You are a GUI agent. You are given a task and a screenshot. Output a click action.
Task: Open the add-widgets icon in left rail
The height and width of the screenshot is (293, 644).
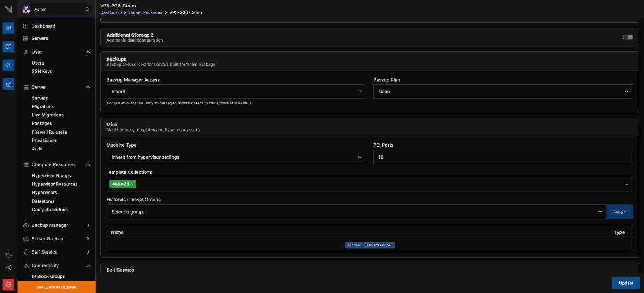(x=9, y=46)
